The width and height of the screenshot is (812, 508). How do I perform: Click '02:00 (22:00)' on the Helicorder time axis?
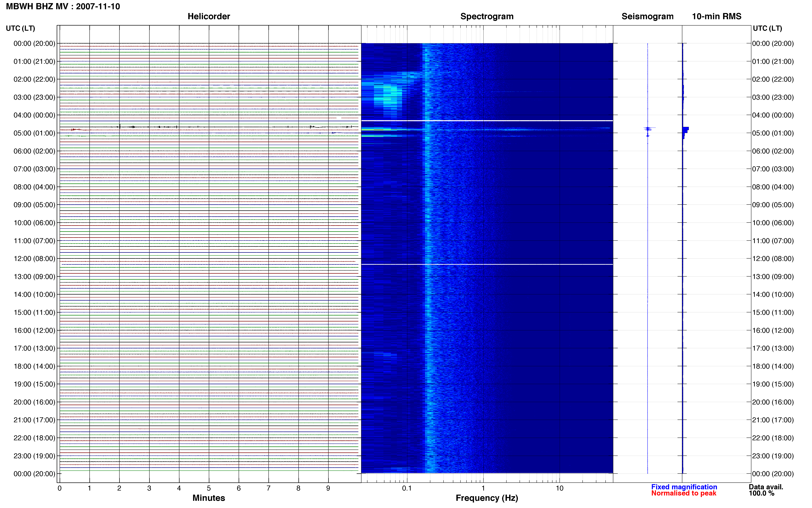coord(34,79)
